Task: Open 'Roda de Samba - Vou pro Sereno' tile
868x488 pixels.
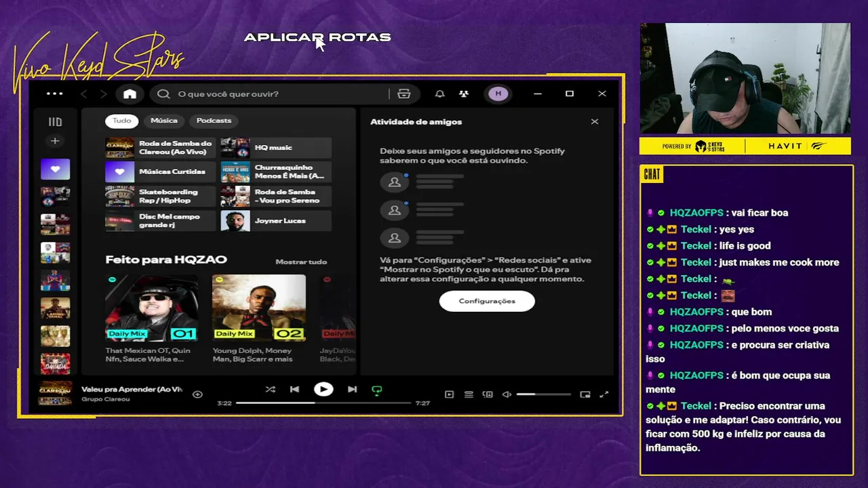Action: pyautogui.click(x=276, y=197)
